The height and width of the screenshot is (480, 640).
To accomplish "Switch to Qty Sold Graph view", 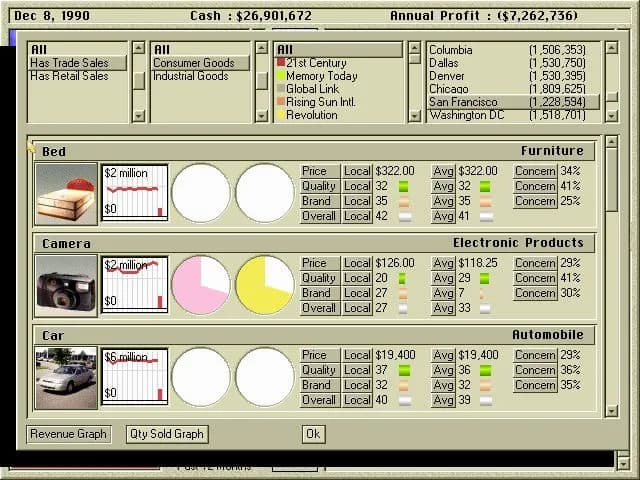I will [167, 434].
